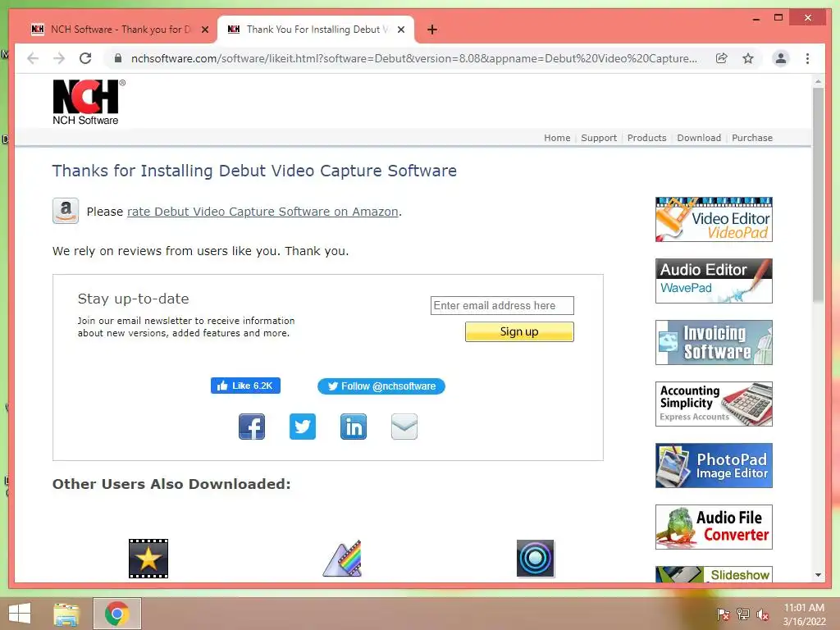Follow 'rate Debut Video Capture Software on Amazon' link
The image size is (840, 630).
point(262,212)
